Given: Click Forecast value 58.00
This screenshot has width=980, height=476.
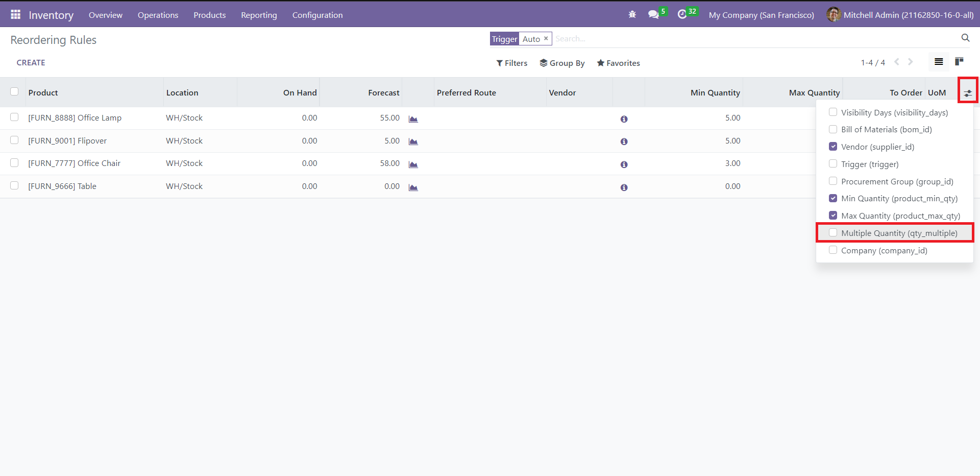Looking at the screenshot, I should [389, 163].
